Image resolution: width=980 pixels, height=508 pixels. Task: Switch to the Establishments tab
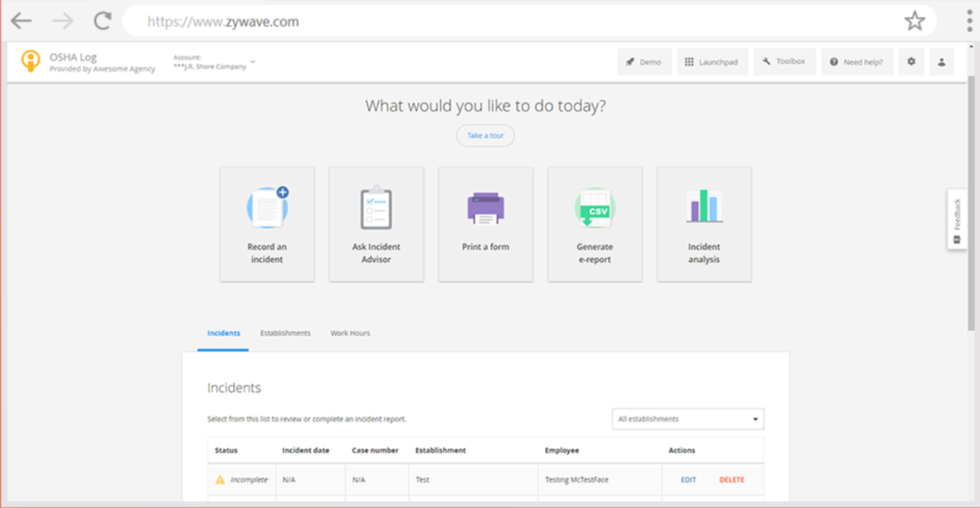click(286, 333)
